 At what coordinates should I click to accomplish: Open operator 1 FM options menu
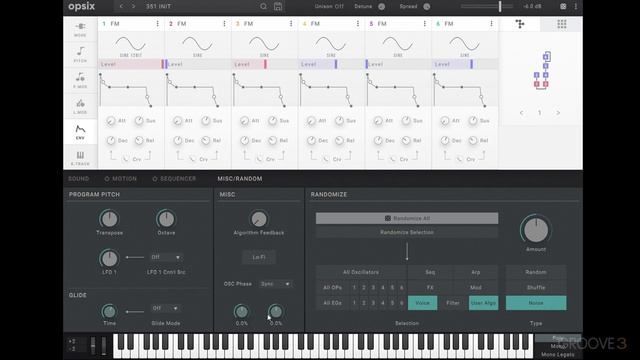click(x=158, y=24)
